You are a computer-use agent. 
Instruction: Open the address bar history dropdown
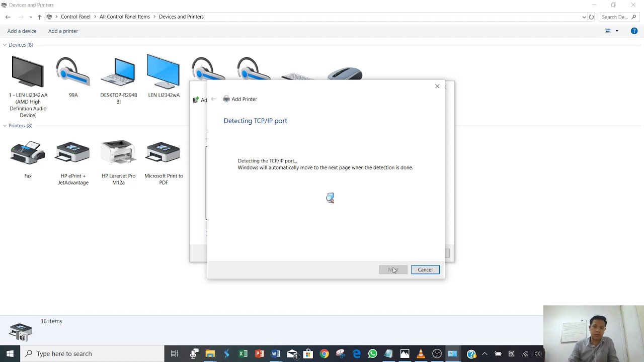pos(584,17)
